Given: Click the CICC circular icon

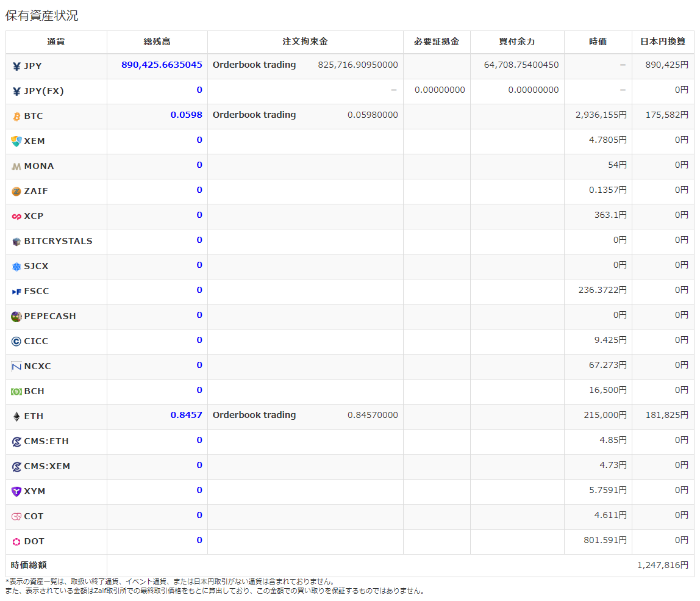Looking at the screenshot, I should coord(16,342).
